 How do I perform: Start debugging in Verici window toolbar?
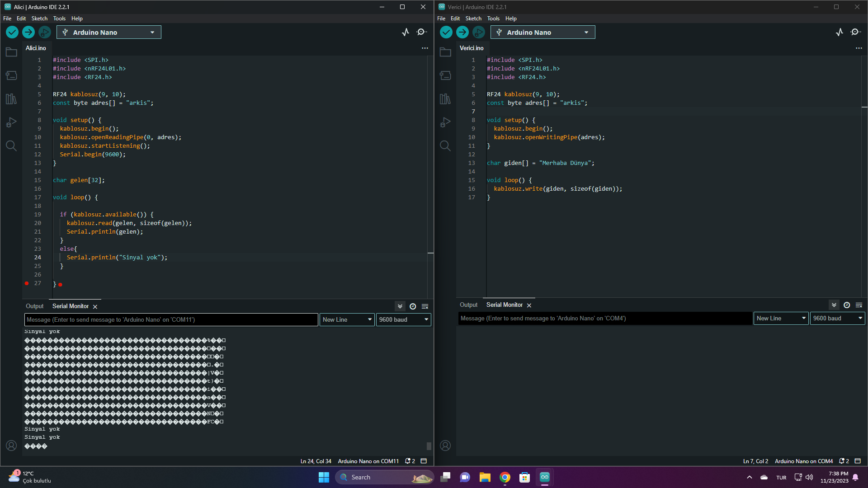pos(478,32)
